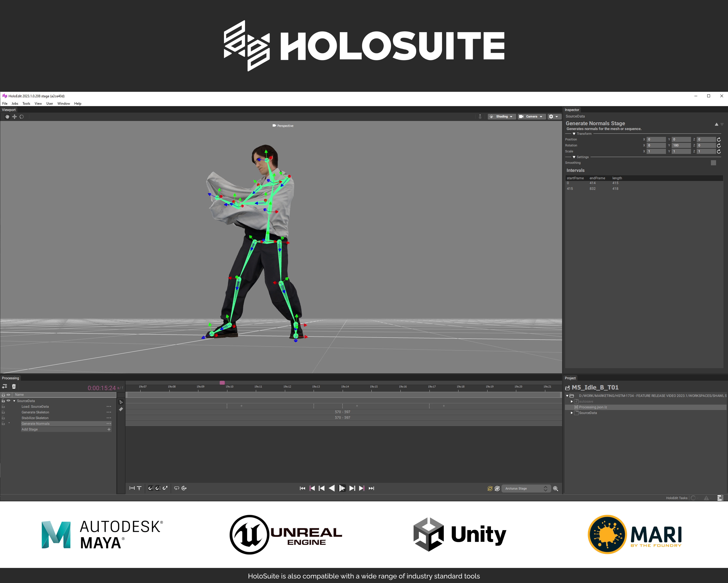Toggle the lock on SourceData track
Viewport: 728px width, 583px height.
click(3, 401)
